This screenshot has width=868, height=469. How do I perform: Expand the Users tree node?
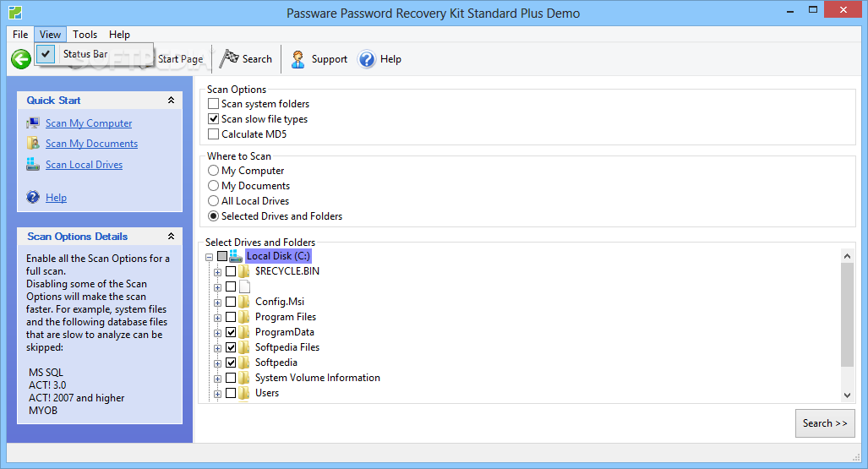217,394
